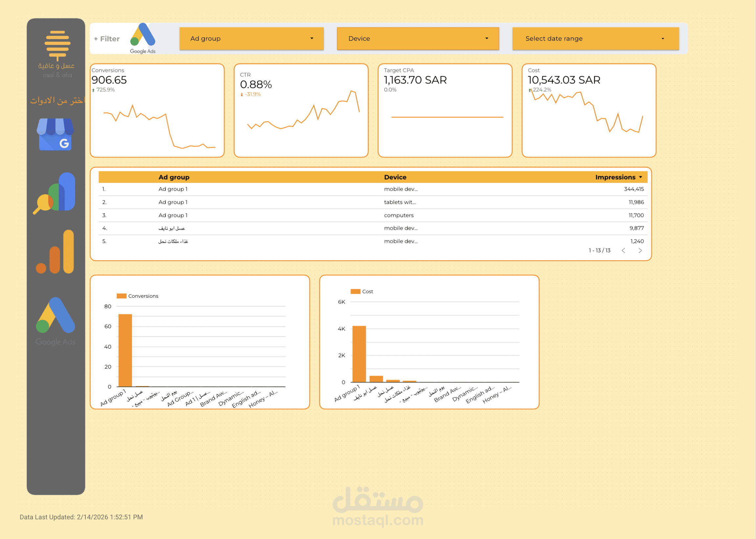756x539 pixels.
Task: Click the Google My Business store icon
Action: [x=55, y=134]
